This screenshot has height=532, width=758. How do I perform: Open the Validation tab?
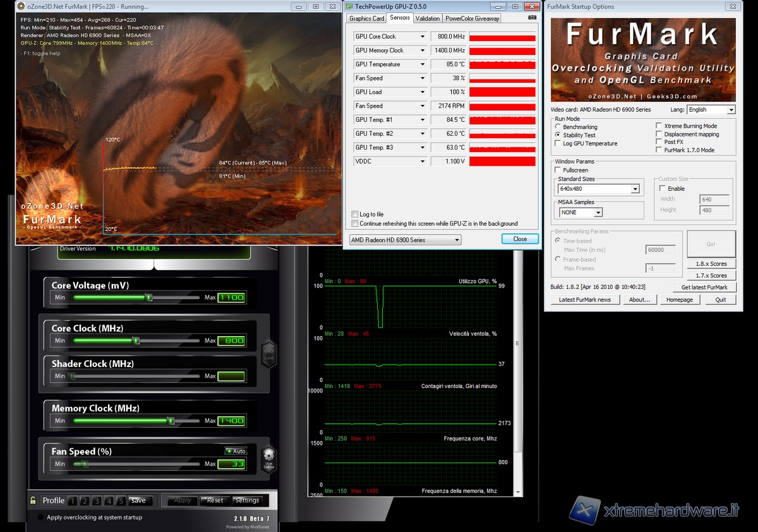coord(428,18)
